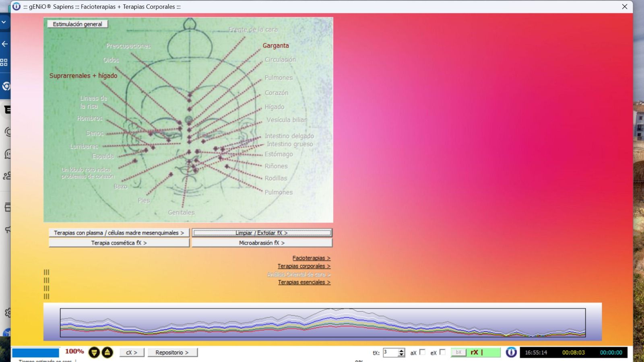Select the upper Pulmones label under Circulación
644x362 pixels.
click(x=279, y=78)
